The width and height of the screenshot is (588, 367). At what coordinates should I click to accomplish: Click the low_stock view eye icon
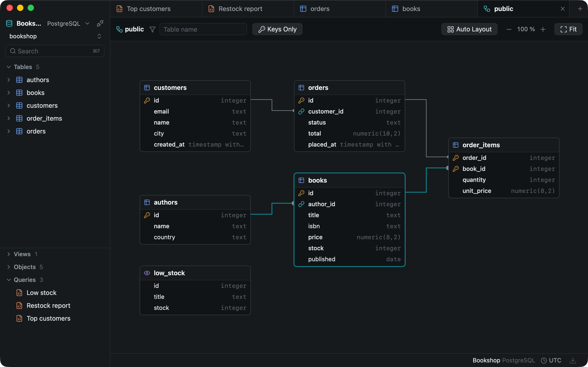coord(147,273)
